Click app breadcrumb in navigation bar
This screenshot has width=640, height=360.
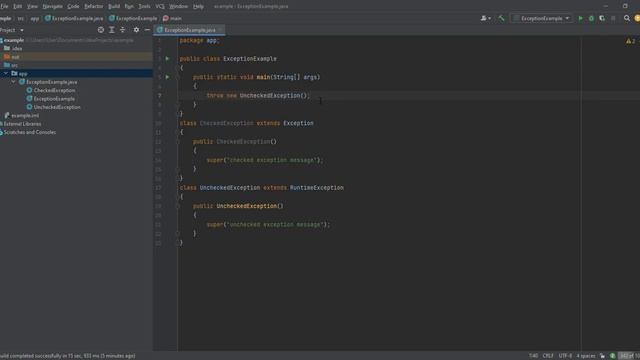point(35,18)
